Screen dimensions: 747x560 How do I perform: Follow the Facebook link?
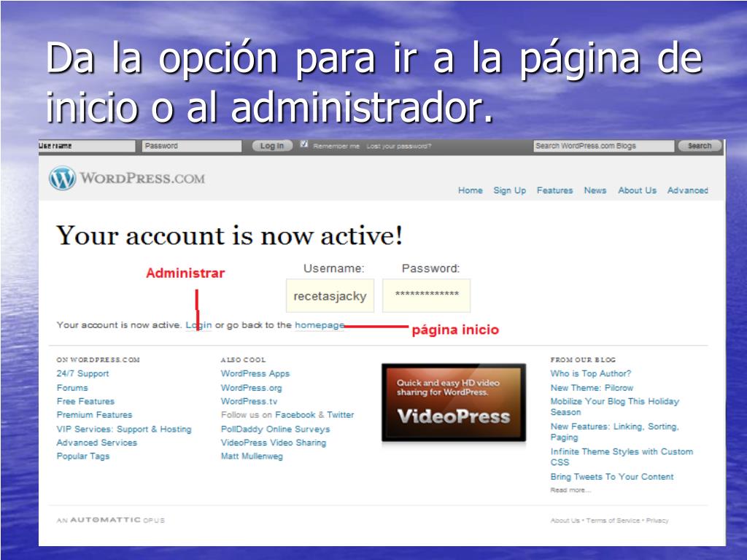295,415
